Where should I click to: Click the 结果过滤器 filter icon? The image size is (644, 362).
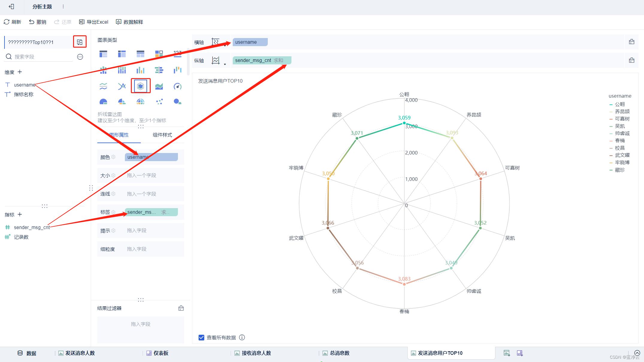[x=181, y=308]
